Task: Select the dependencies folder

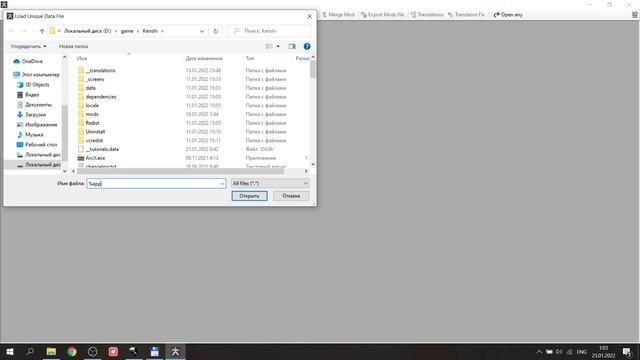Action: (x=101, y=97)
